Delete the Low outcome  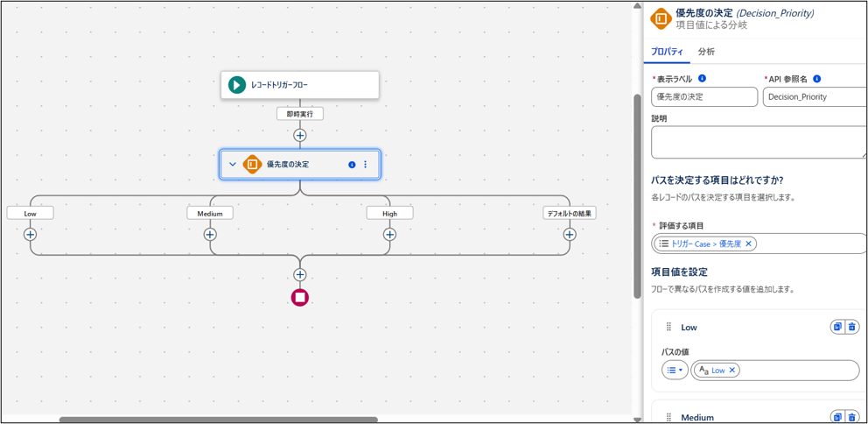[852, 327]
